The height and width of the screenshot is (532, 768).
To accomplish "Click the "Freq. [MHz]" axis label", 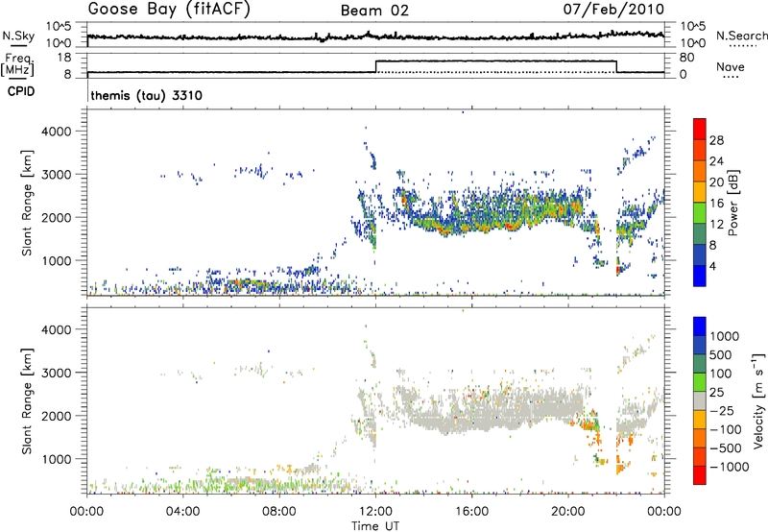I will coord(19,64).
